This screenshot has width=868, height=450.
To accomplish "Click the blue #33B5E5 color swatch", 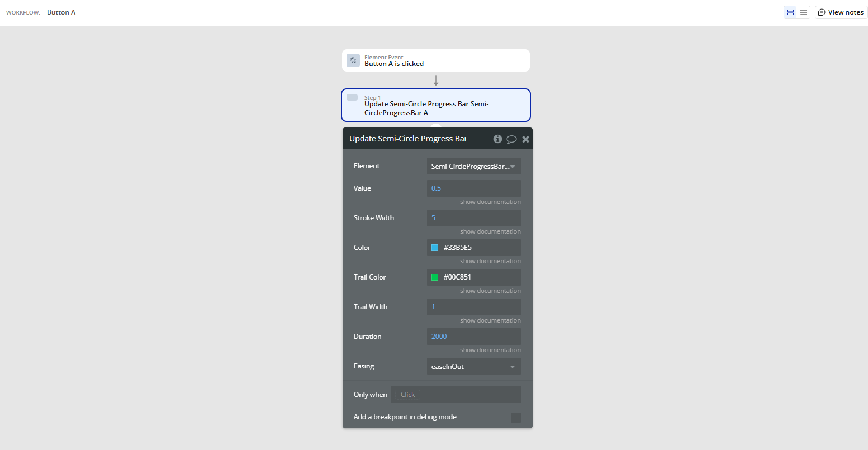I will point(435,247).
